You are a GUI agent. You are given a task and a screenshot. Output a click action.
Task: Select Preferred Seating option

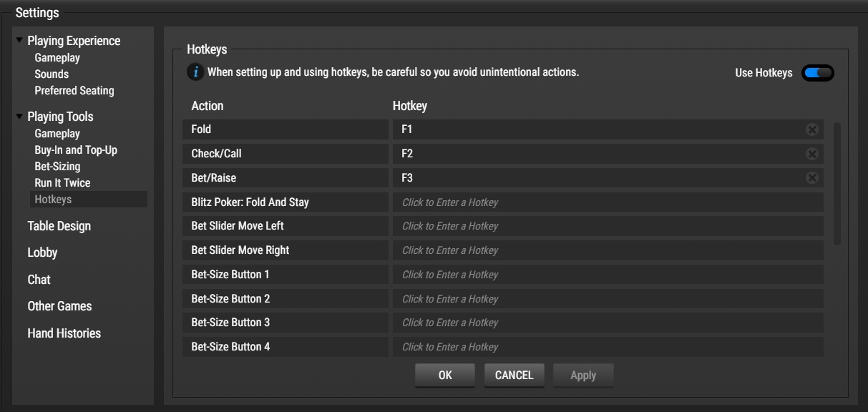[x=74, y=91]
